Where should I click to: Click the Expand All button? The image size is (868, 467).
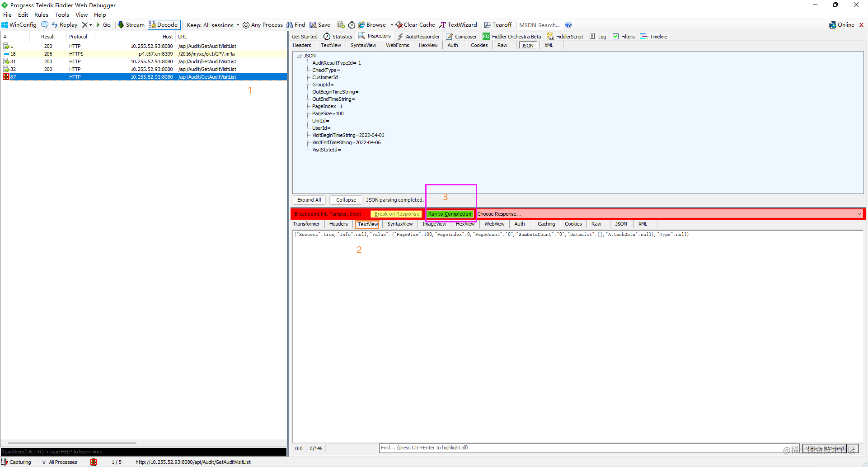[309, 200]
